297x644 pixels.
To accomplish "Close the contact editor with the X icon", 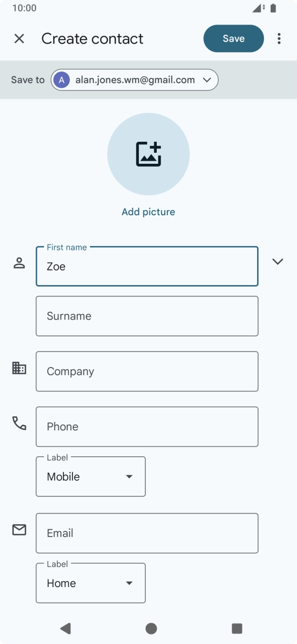I will click(x=19, y=38).
